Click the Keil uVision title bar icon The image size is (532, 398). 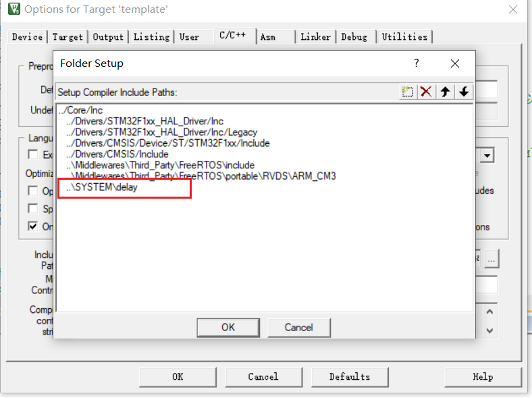click(x=14, y=9)
